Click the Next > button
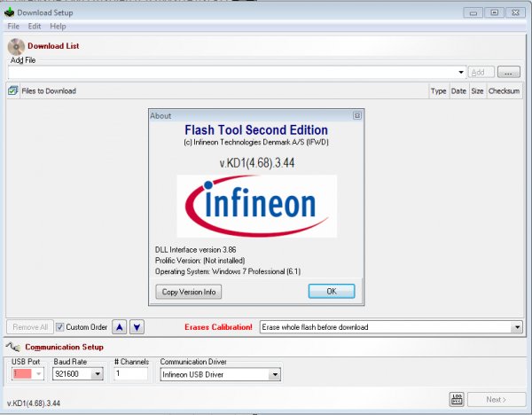The width and height of the screenshot is (532, 415). coord(496,399)
